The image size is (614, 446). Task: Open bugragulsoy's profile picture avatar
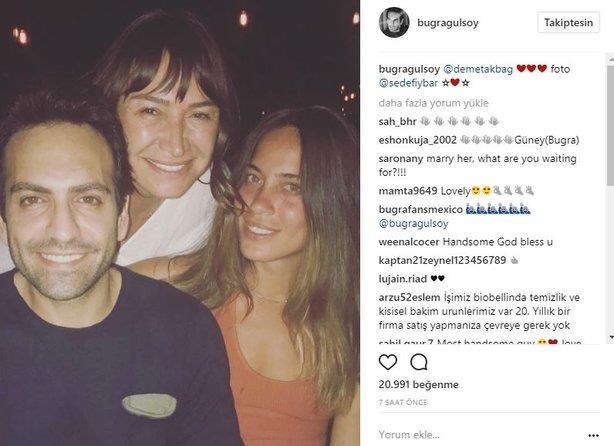tap(393, 23)
